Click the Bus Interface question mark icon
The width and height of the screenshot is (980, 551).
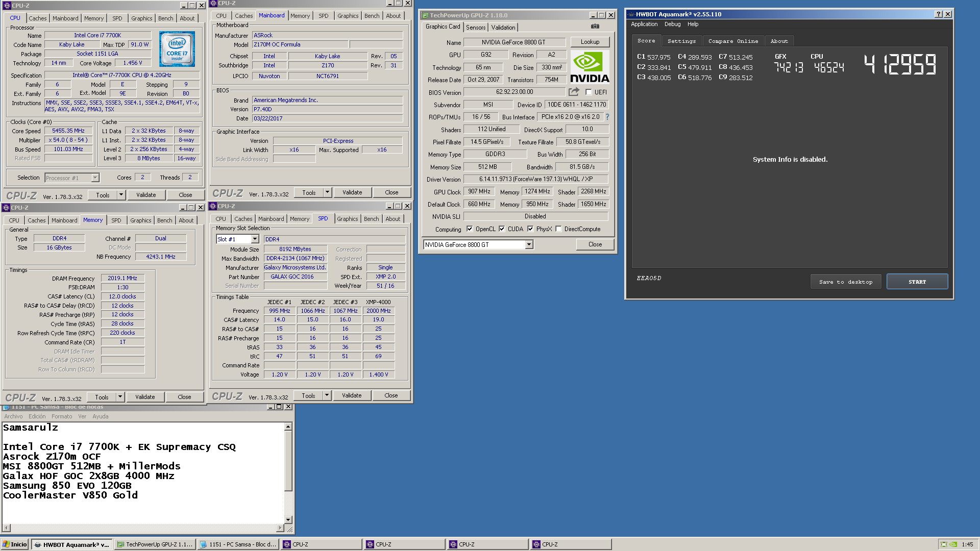pyautogui.click(x=607, y=117)
